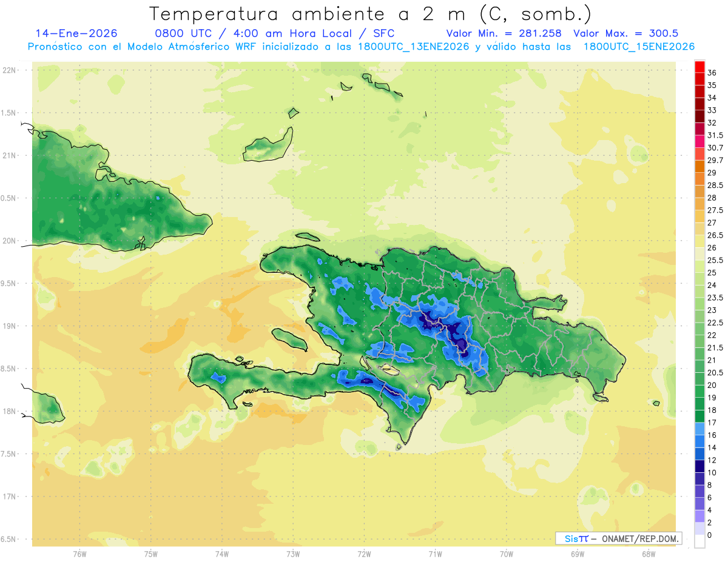Click the '74W' longitude axis label
The height and width of the screenshot is (562, 728).
point(222,554)
